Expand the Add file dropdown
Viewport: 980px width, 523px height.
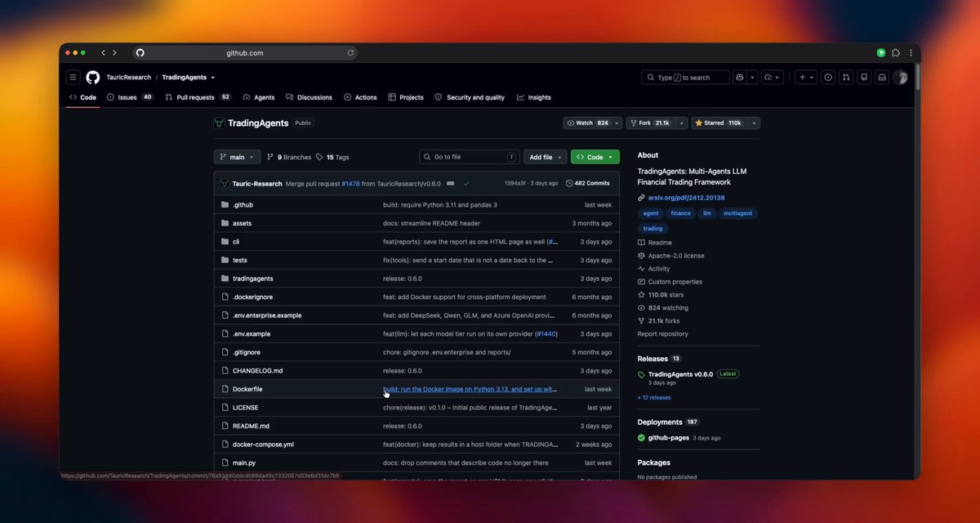[546, 157]
